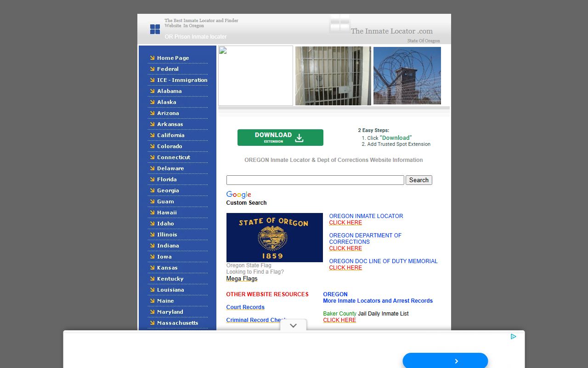Click the AdChoices icon on bottom ad
Image resolution: width=588 pixels, height=368 pixels.
point(514,336)
